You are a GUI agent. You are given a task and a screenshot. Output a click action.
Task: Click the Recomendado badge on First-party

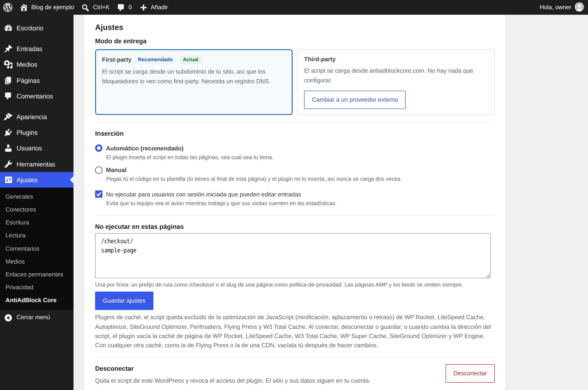pyautogui.click(x=155, y=60)
